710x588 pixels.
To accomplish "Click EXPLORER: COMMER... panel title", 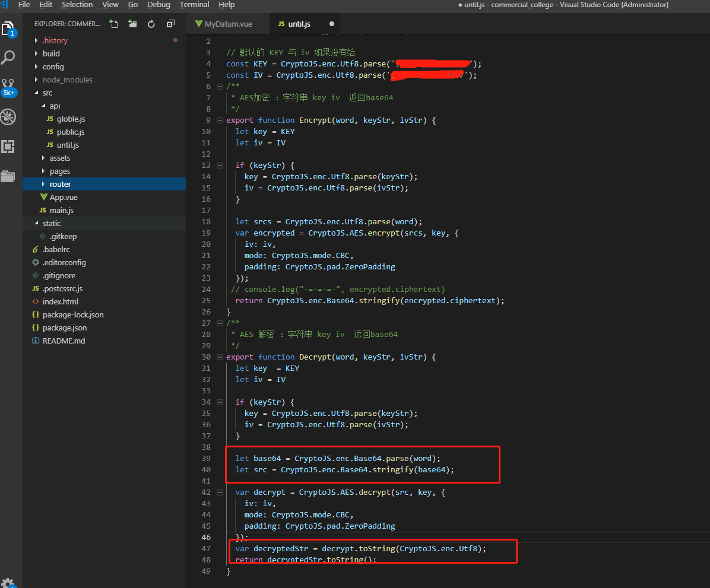I will [67, 24].
